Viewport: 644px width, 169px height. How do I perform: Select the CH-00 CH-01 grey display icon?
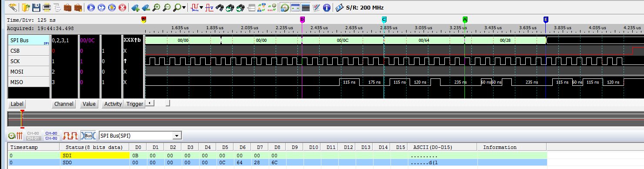(34, 135)
